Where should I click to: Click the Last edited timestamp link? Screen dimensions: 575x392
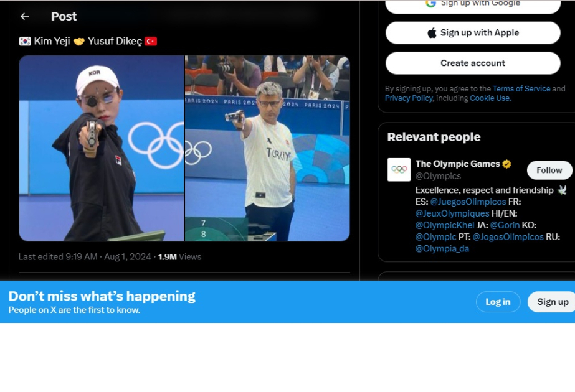coord(85,257)
